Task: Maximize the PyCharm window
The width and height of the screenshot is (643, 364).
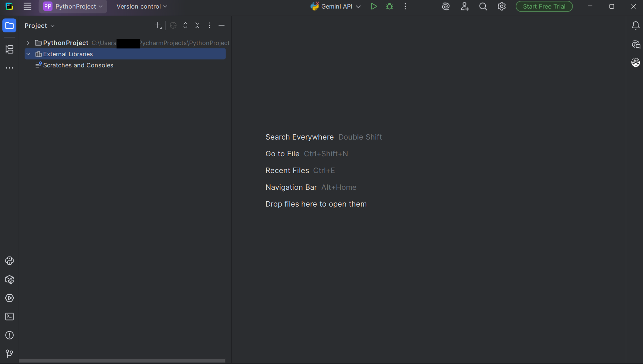Action: click(x=611, y=6)
